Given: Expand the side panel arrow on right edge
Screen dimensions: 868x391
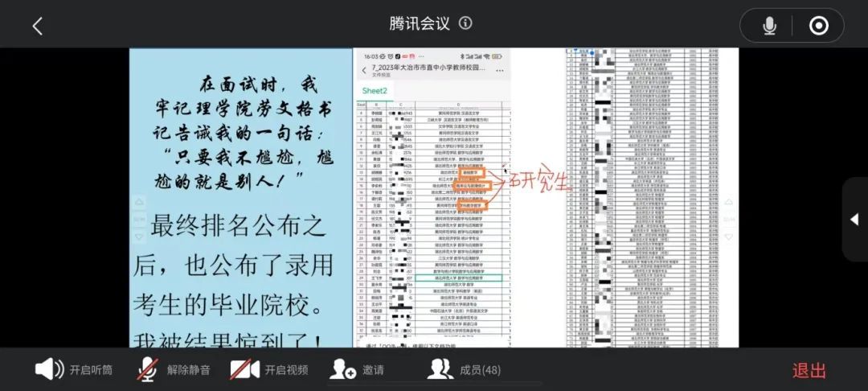Looking at the screenshot, I should click(854, 220).
